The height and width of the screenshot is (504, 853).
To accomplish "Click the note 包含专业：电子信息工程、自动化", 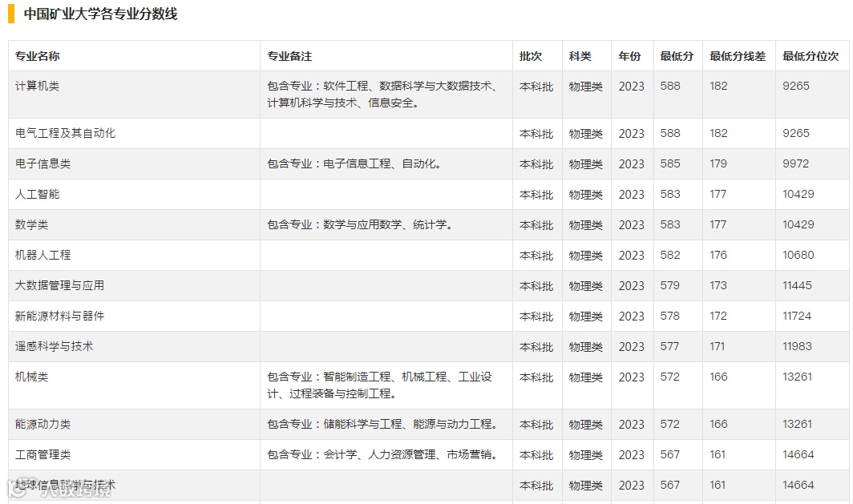I will pyautogui.click(x=354, y=163).
